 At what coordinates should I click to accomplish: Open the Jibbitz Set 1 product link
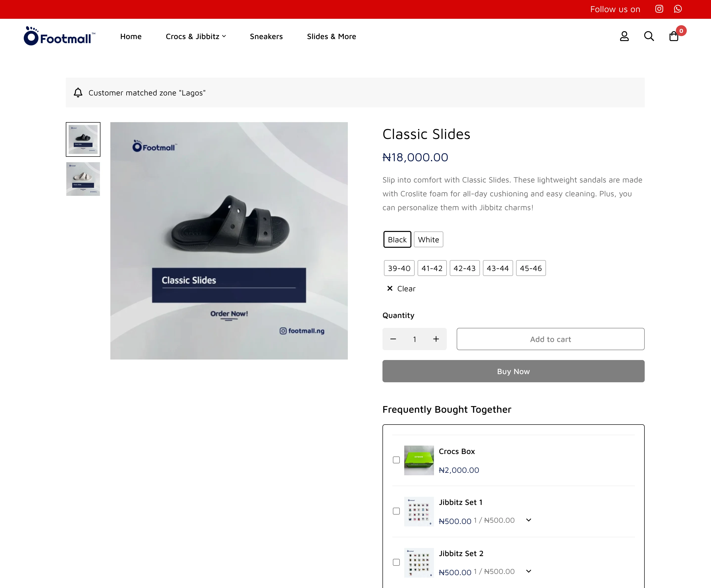point(460,502)
